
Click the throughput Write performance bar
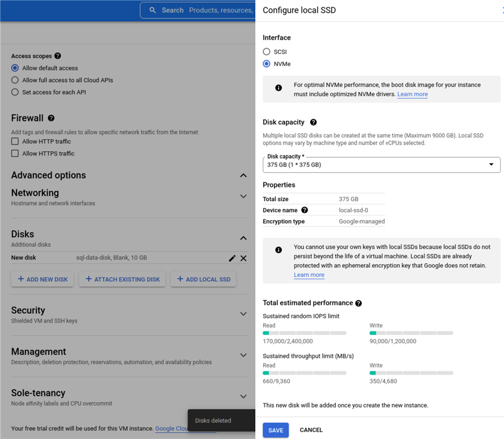[411, 373]
